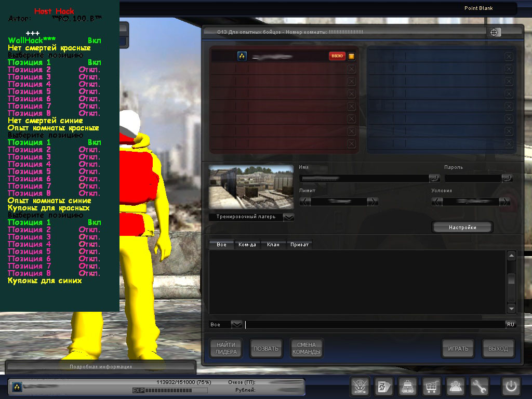Switch to the Все chat tab

pos(221,245)
